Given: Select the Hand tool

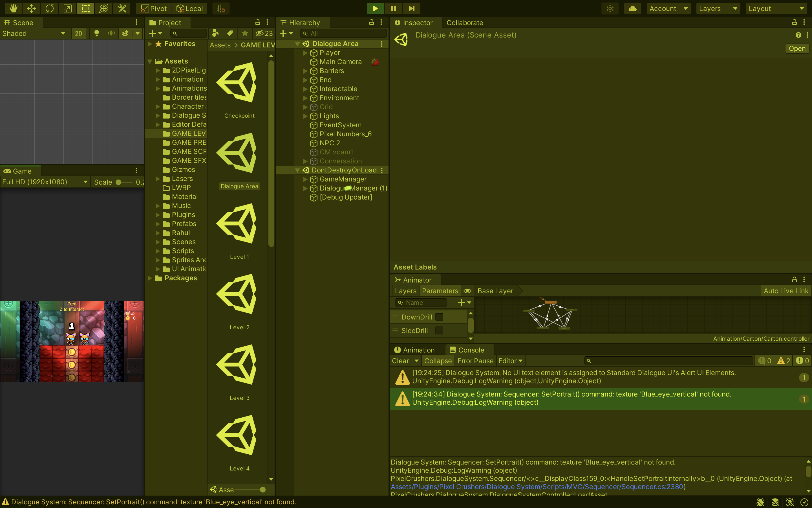Looking at the screenshot, I should [x=14, y=8].
